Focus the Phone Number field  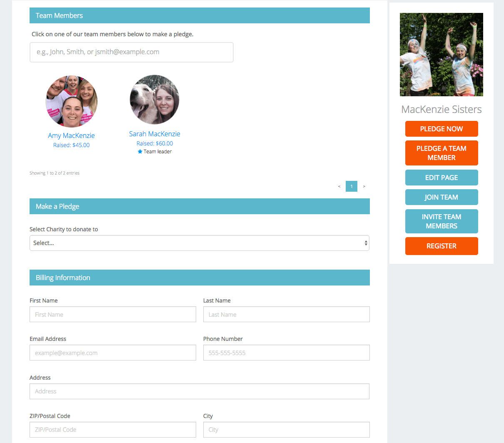pyautogui.click(x=286, y=353)
